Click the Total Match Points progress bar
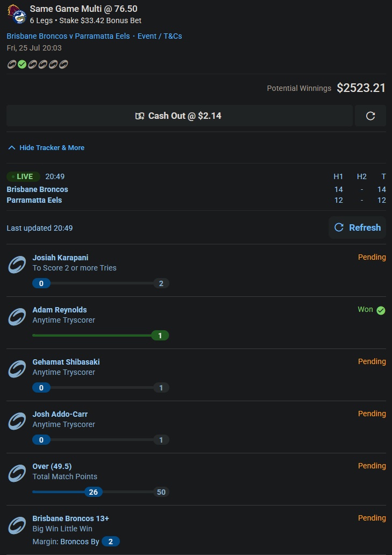The image size is (392, 555). pyautogui.click(x=101, y=492)
